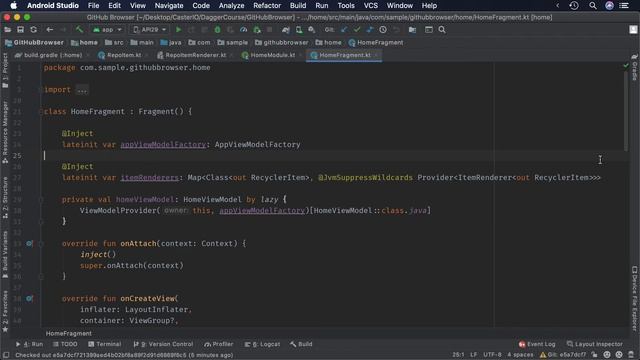Click the Profile app gauge icon
Image resolution: width=640 pixels, height=360 pixels.
tap(243, 30)
